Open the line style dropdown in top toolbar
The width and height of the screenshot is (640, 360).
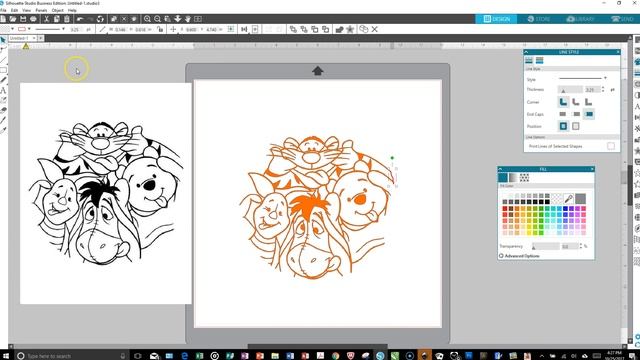pyautogui.click(x=63, y=29)
